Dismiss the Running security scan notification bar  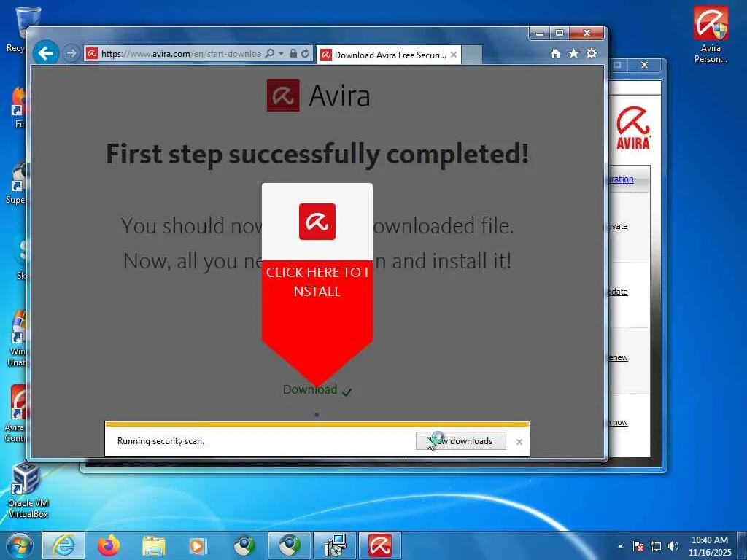point(519,442)
